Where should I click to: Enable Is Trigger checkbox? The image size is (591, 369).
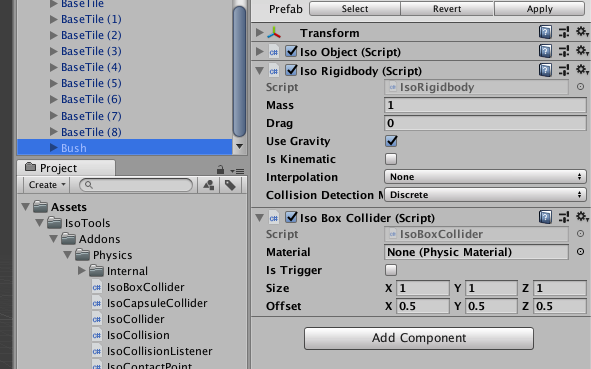[x=391, y=270]
